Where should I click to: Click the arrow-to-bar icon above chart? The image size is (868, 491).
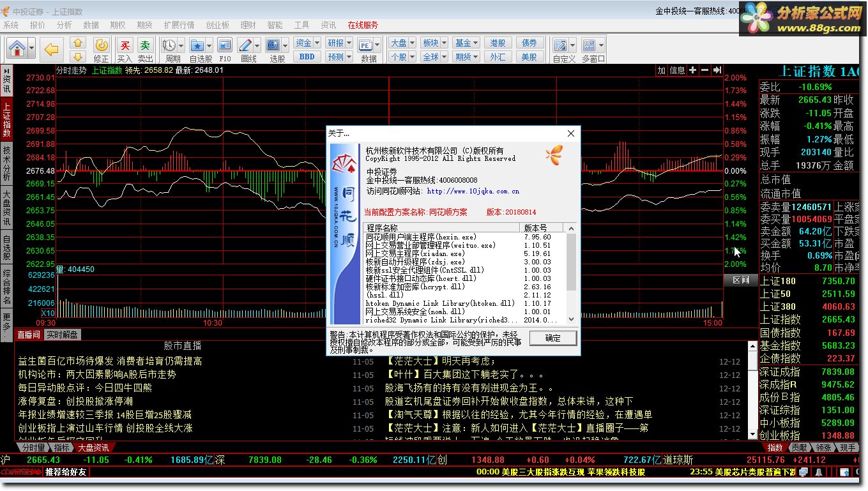point(717,70)
